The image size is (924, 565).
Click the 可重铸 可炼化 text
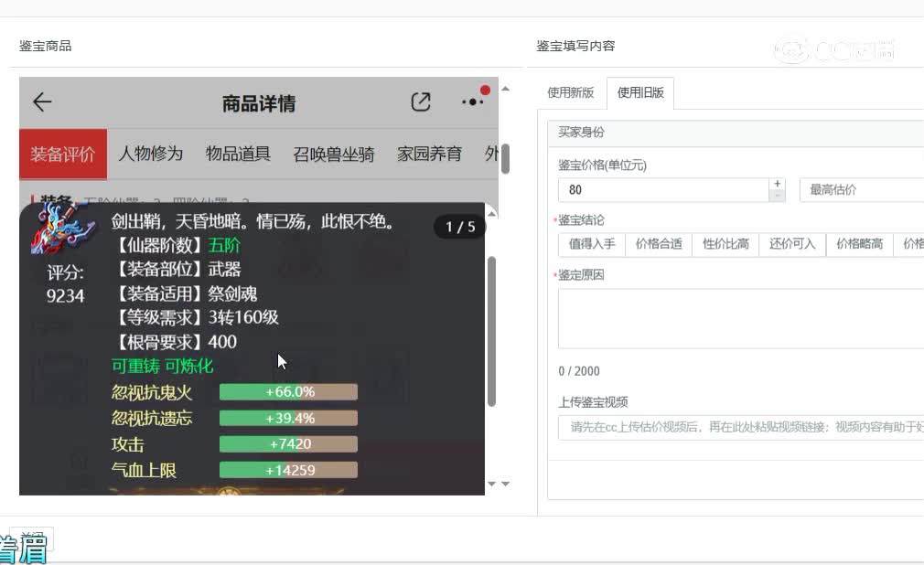(x=162, y=366)
